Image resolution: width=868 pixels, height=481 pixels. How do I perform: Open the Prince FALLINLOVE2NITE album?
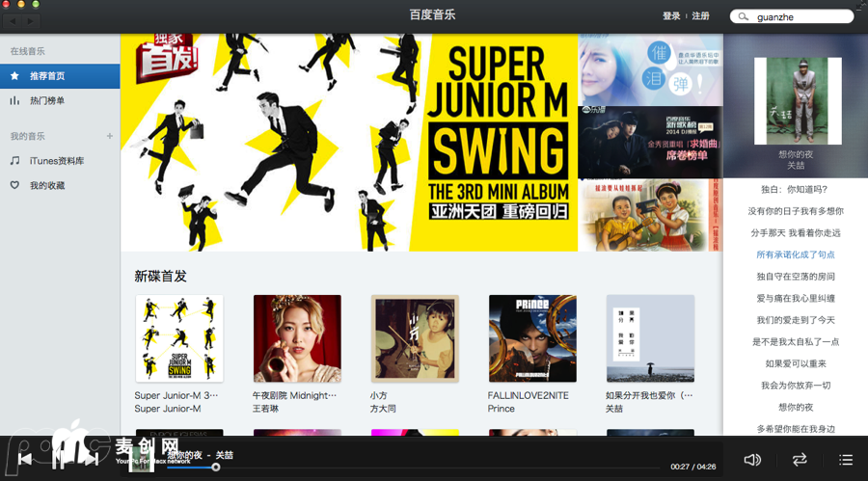pyautogui.click(x=532, y=338)
